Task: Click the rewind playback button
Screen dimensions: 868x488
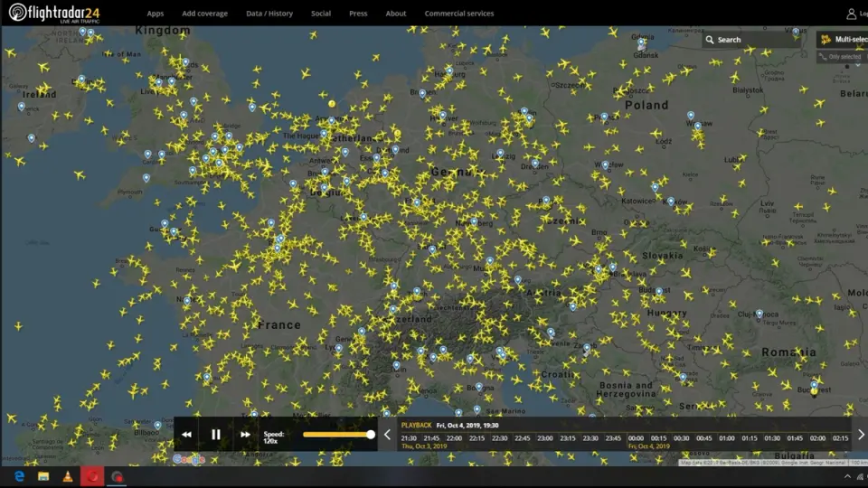Action: point(186,435)
